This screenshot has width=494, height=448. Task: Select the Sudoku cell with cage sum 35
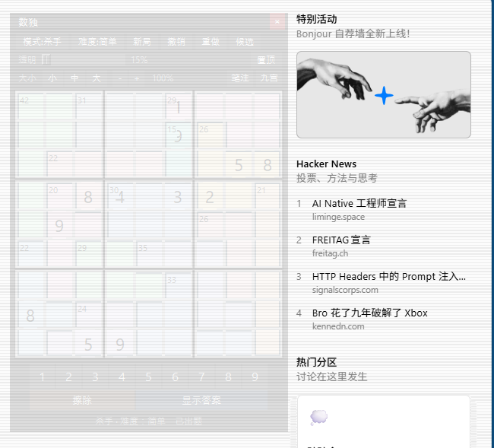(x=149, y=255)
